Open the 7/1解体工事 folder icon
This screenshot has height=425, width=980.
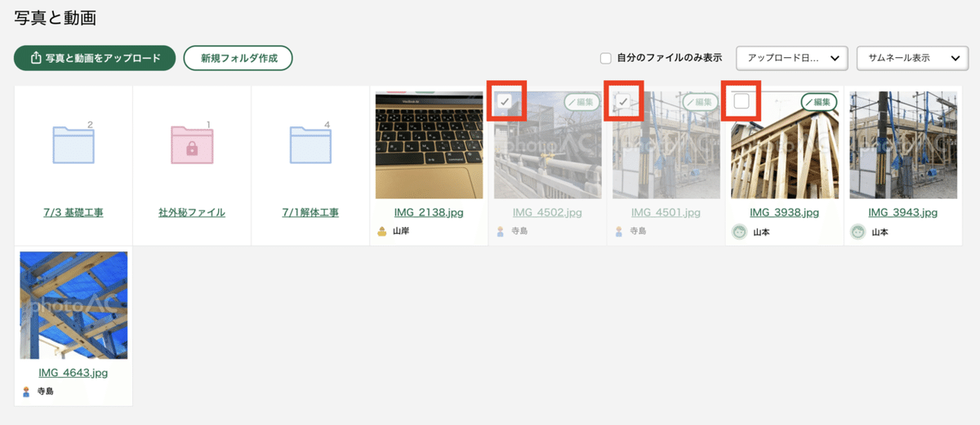311,145
